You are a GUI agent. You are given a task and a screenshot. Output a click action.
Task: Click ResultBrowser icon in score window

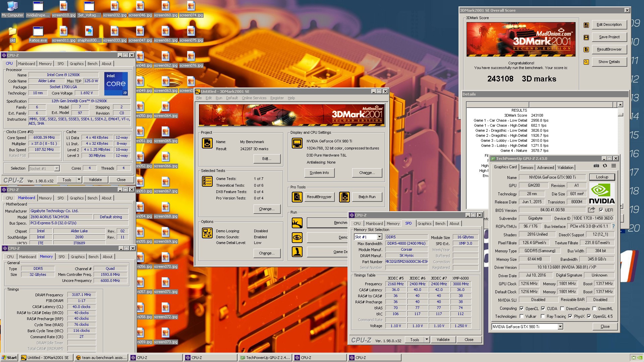point(586,50)
